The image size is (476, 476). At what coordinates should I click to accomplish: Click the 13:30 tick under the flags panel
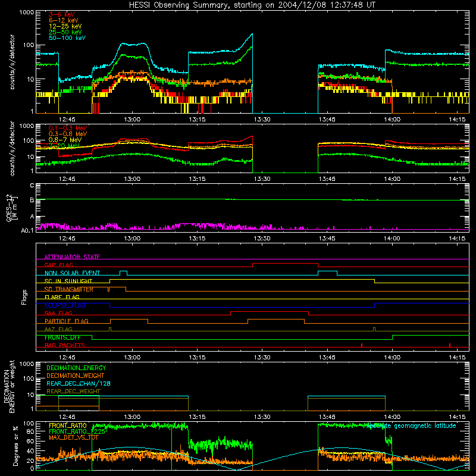262,358
